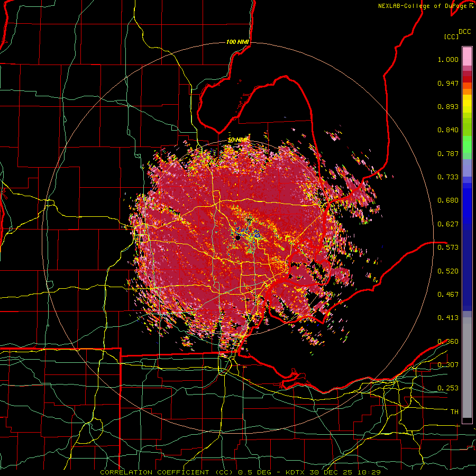Select the 0.573 scale value
476x476 pixels.
click(448, 247)
